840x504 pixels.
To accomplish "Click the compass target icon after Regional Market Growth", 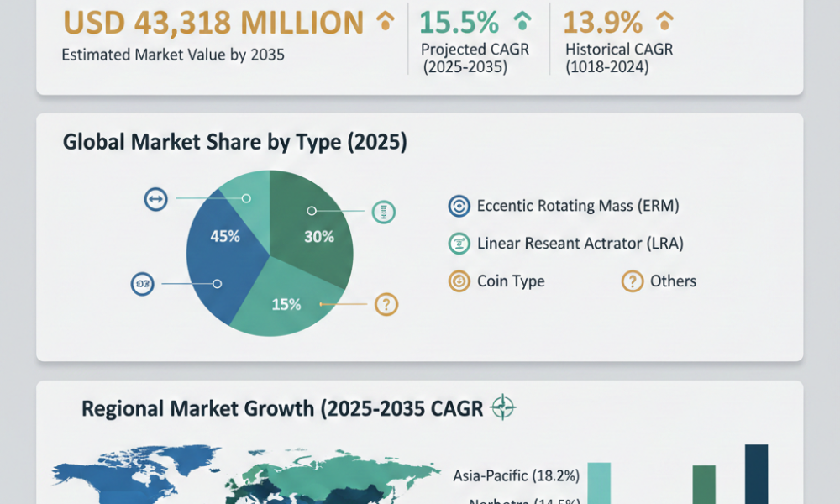I will (502, 407).
